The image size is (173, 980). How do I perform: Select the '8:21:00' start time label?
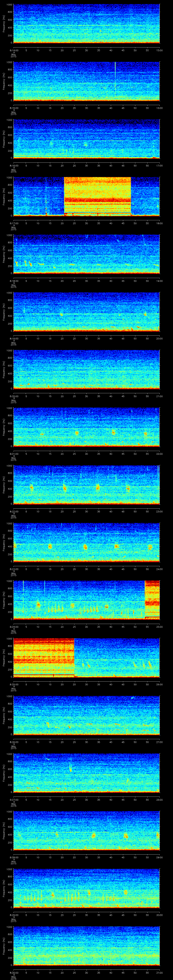pyautogui.click(x=14, y=454)
